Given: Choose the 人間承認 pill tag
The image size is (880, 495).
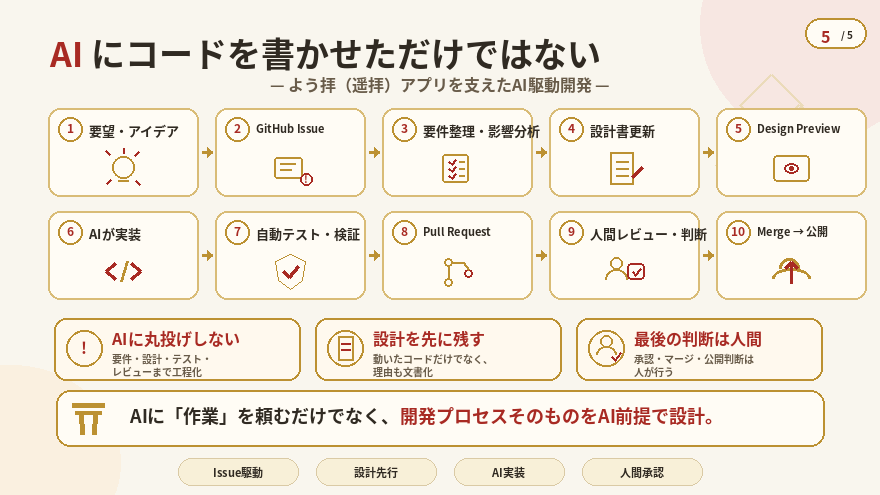Looking at the screenshot, I should (642, 472).
